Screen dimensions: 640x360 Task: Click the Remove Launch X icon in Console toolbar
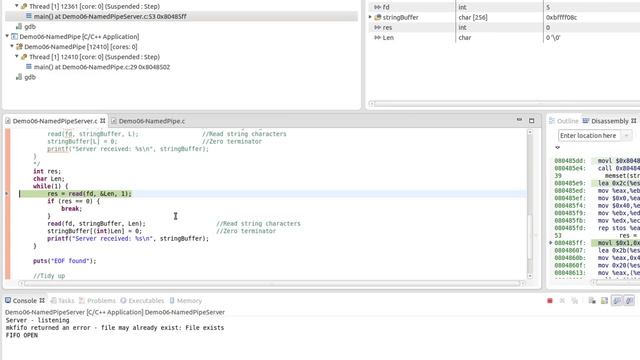(x=562, y=301)
